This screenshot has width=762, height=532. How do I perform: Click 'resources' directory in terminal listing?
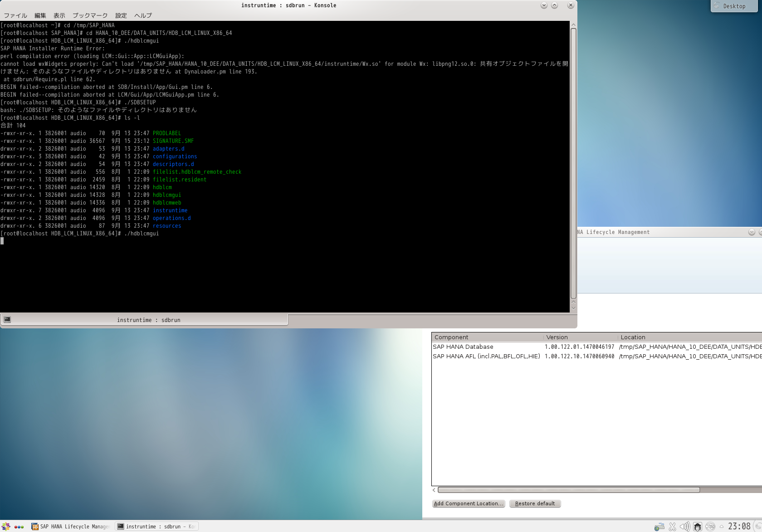[x=167, y=226]
